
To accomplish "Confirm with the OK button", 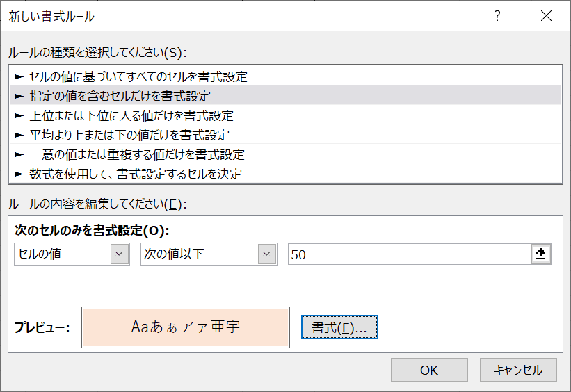I will click(x=429, y=370).
